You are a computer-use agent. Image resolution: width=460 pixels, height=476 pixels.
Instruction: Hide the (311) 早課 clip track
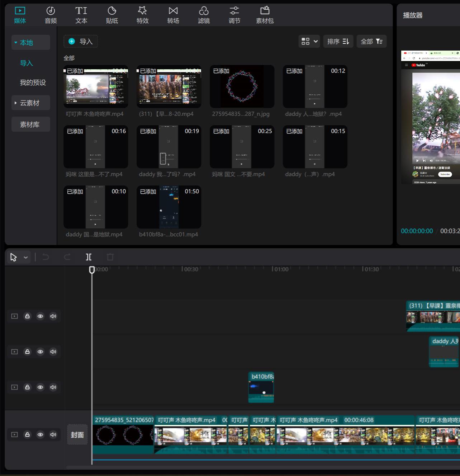click(40, 316)
